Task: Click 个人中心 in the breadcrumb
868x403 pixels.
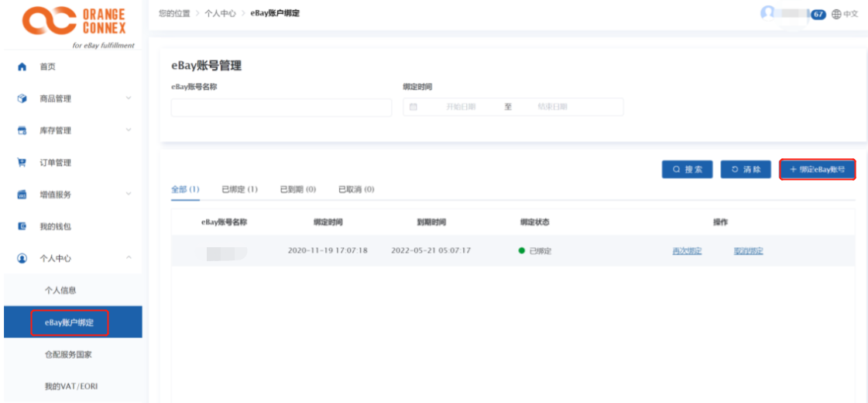Action: [219, 13]
